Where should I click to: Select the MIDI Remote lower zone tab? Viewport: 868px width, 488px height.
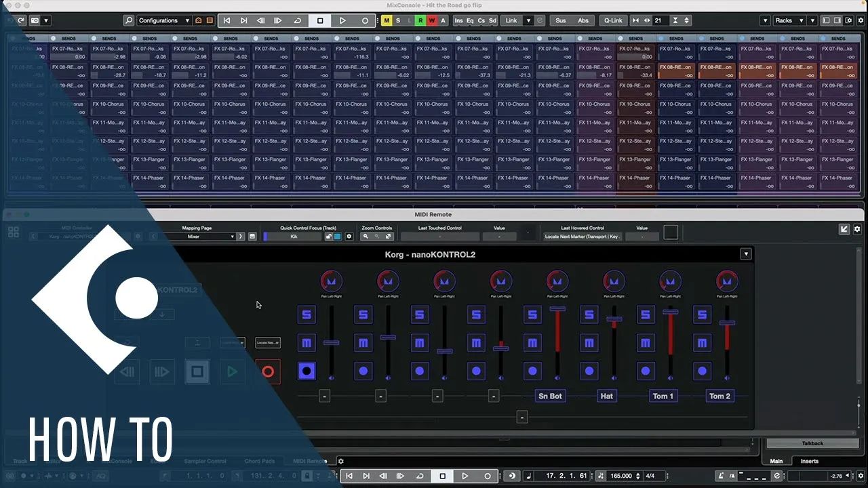(309, 461)
